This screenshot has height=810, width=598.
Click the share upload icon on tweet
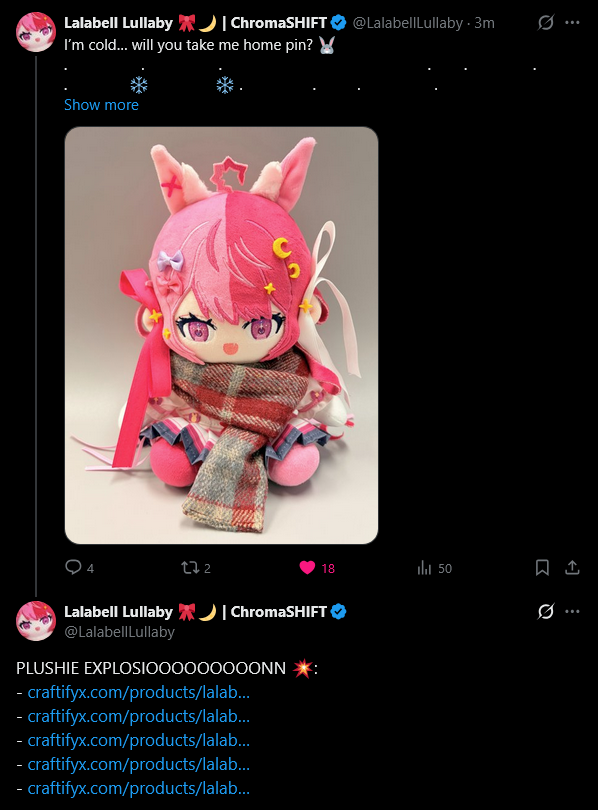coord(572,567)
